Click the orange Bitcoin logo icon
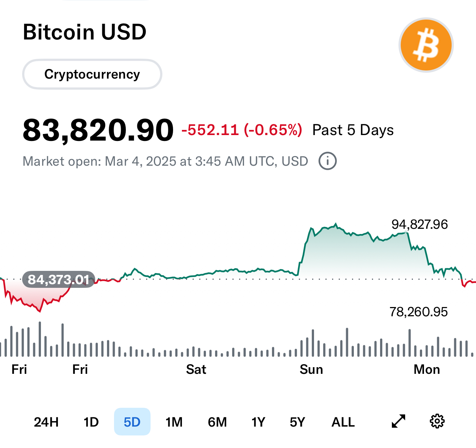 (x=426, y=45)
